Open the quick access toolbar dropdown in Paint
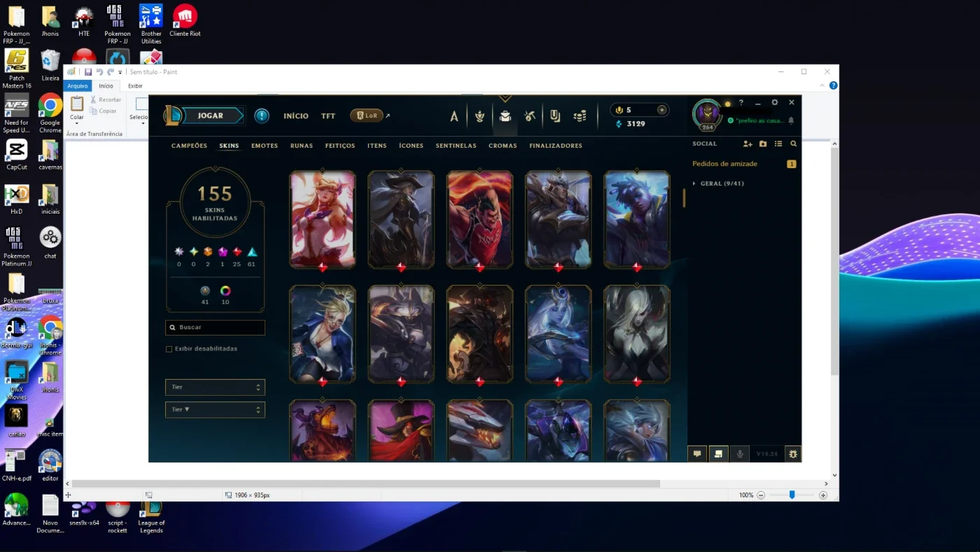This screenshot has width=980, height=552. point(120,72)
